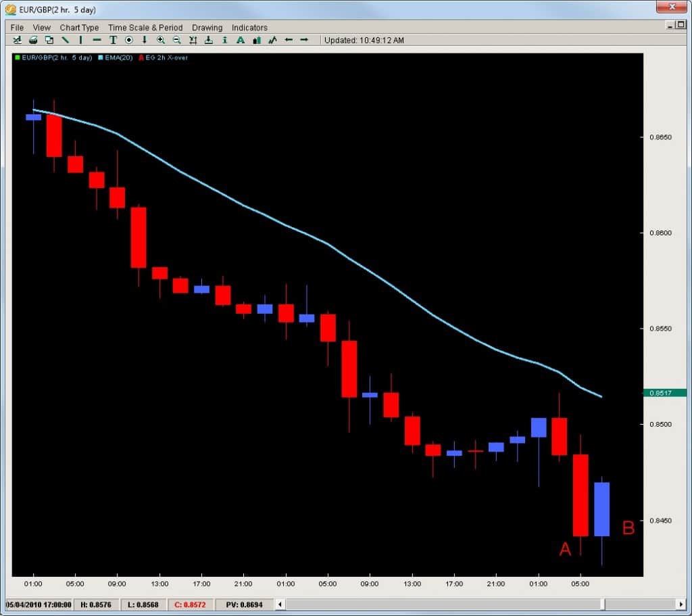Click the horizontal scrollbar right arrow
Image resolution: width=692 pixels, height=616 pixels.
click(x=681, y=604)
